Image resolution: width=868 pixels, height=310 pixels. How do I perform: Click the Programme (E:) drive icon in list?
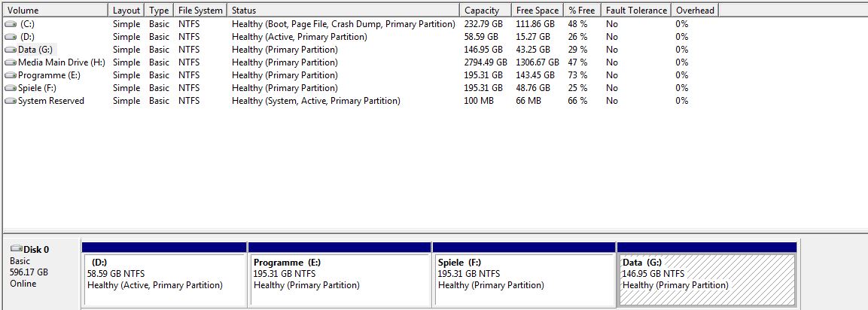pyautogui.click(x=11, y=75)
